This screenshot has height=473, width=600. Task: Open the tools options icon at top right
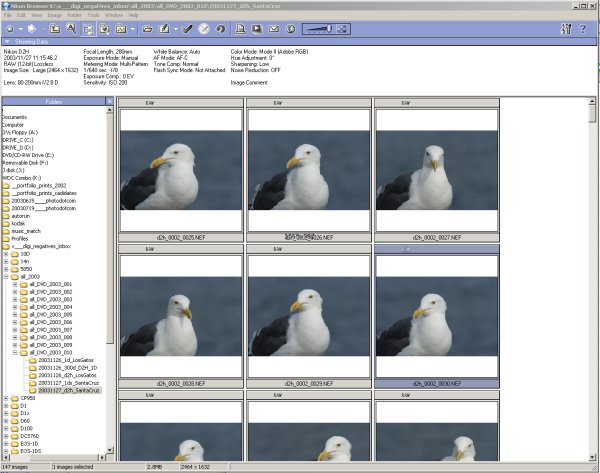click(x=566, y=29)
